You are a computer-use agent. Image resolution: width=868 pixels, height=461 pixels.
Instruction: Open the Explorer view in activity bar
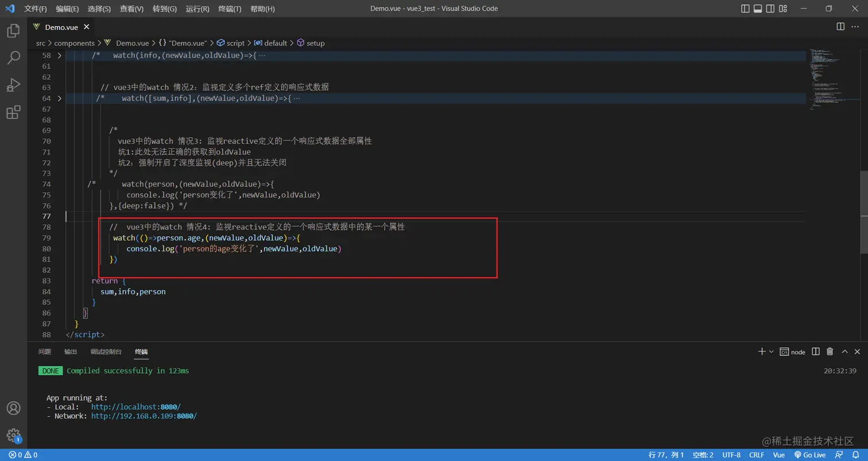13,30
